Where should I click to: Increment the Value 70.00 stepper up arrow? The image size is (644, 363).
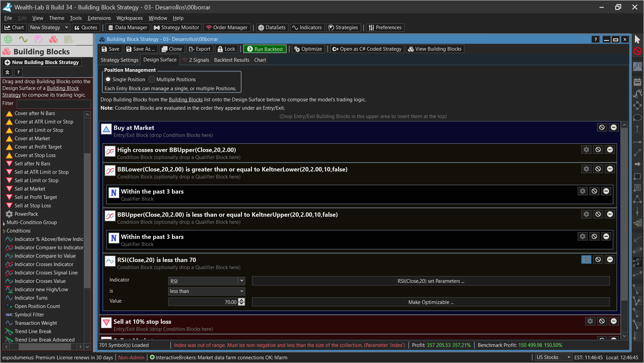tap(242, 300)
